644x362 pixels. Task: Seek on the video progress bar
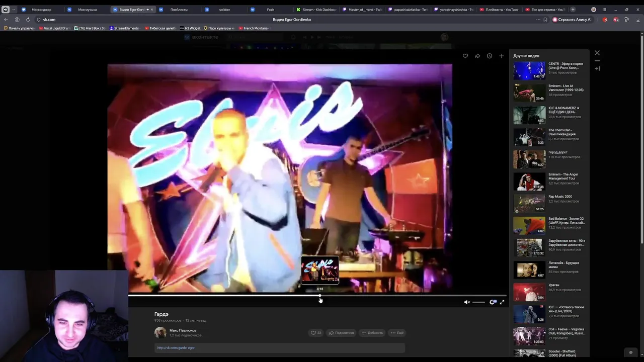317,296
